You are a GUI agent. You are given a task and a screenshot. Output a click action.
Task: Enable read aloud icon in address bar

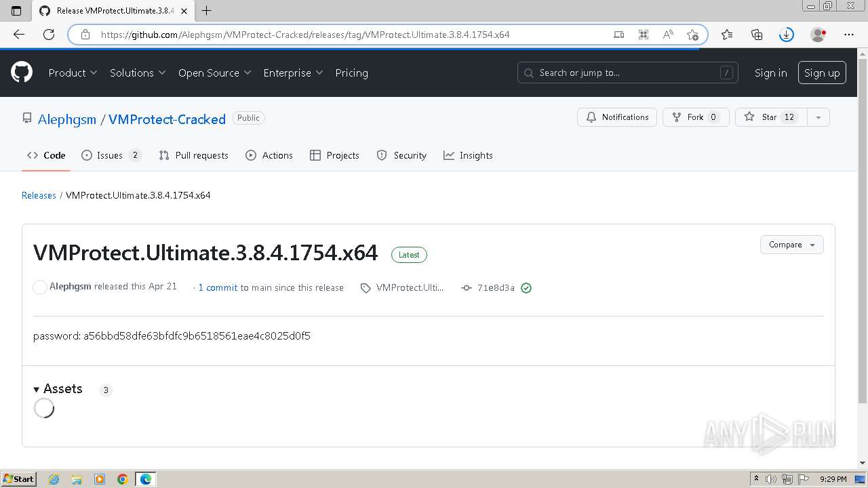pyautogui.click(x=668, y=35)
